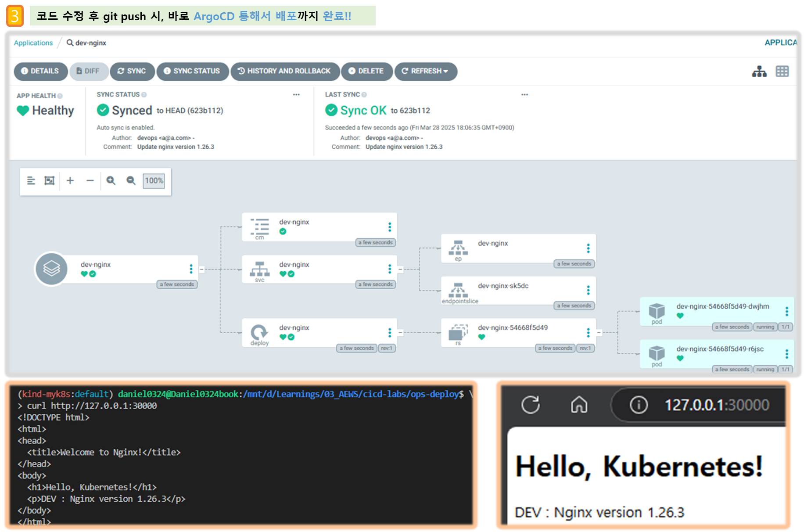Click the "Update nginx version 1.26.3" comment under Last Sync
The image size is (804, 532).
(x=404, y=147)
